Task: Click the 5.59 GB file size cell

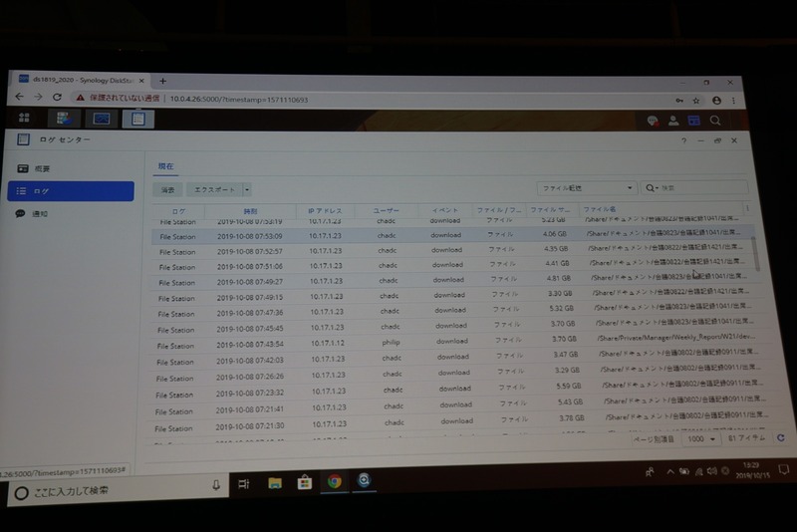Action: pos(569,386)
